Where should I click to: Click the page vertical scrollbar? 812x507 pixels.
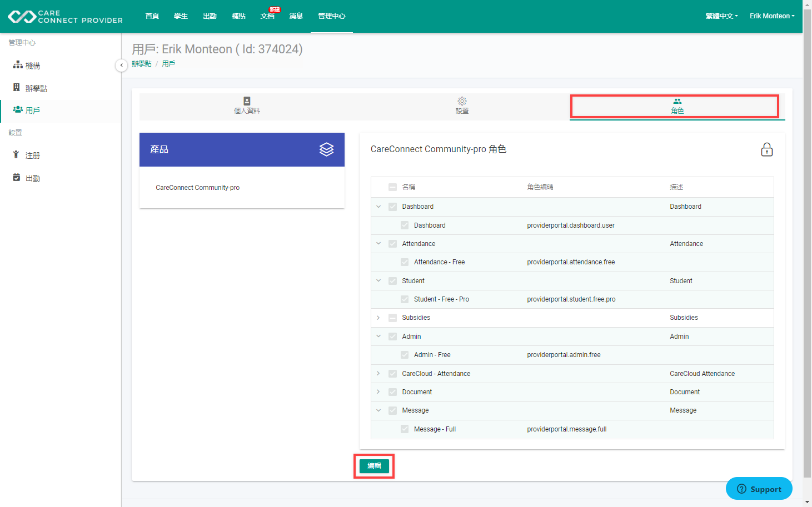(x=807, y=243)
